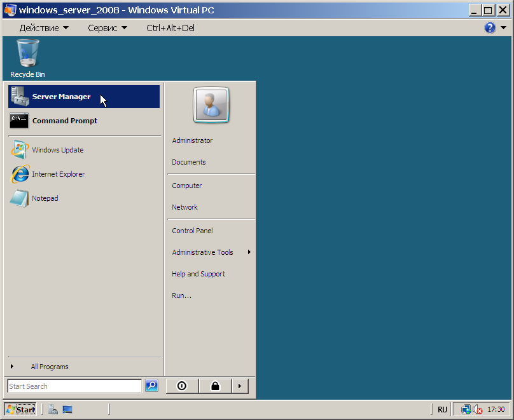Click the Virtual PC title bar icon
Screen dimensions: 514x420
tap(10, 10)
